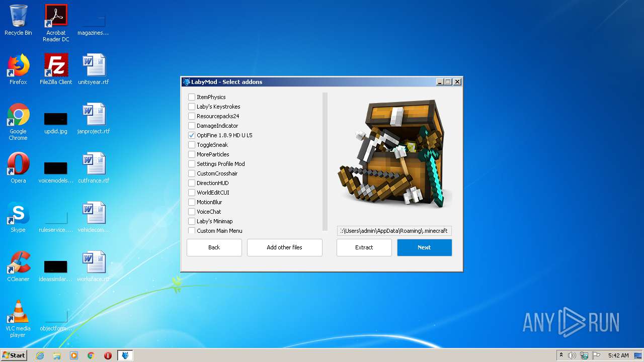Open the volume control tray icon
644x362 pixels.
pos(572,355)
